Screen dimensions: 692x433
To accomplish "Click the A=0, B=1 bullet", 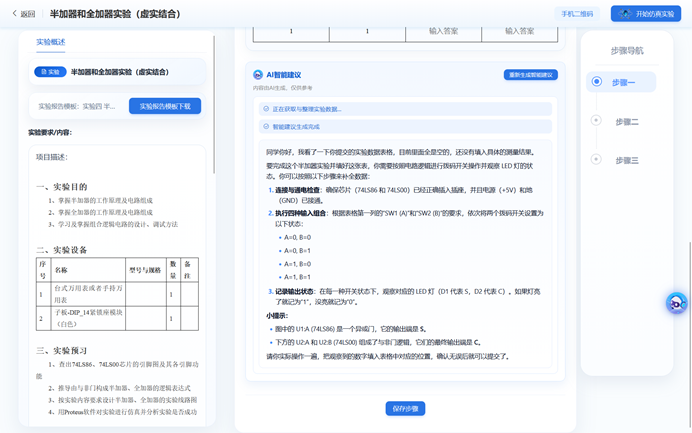I will (297, 251).
